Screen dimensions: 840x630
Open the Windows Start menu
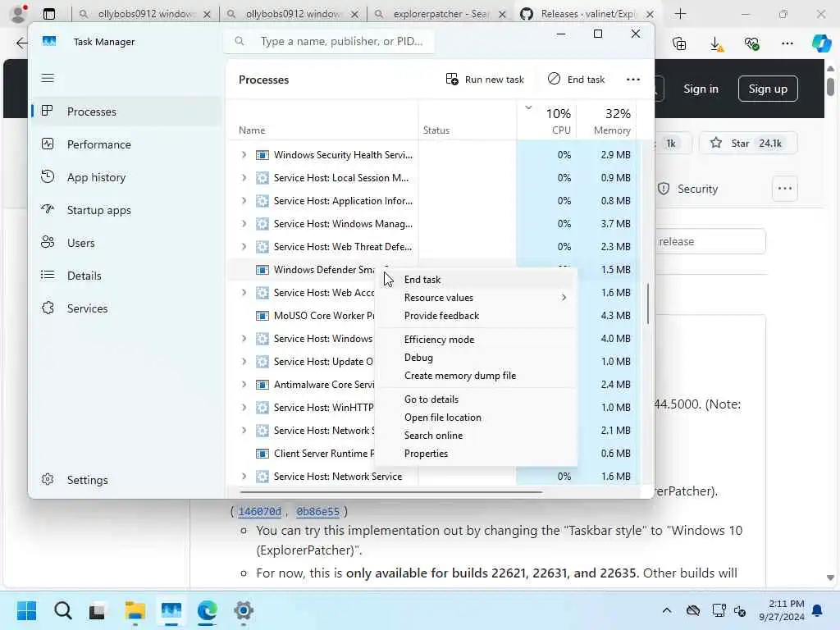26,610
